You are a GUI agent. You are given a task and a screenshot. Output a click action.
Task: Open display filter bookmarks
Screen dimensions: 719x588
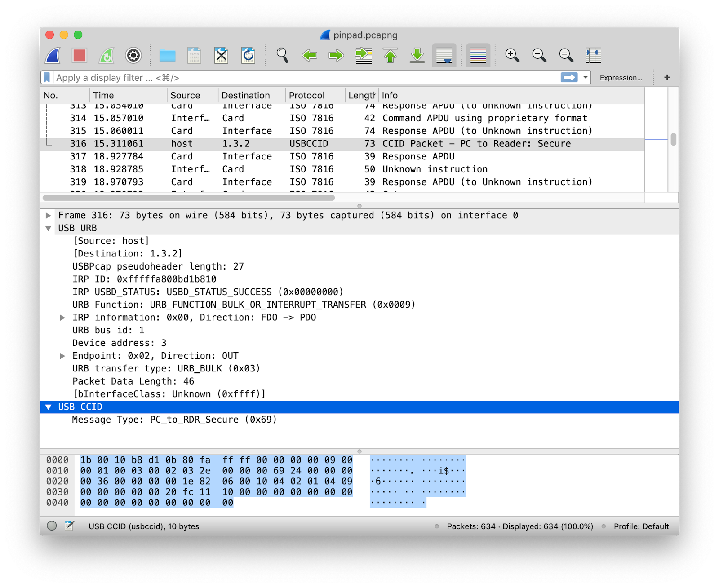(47, 78)
